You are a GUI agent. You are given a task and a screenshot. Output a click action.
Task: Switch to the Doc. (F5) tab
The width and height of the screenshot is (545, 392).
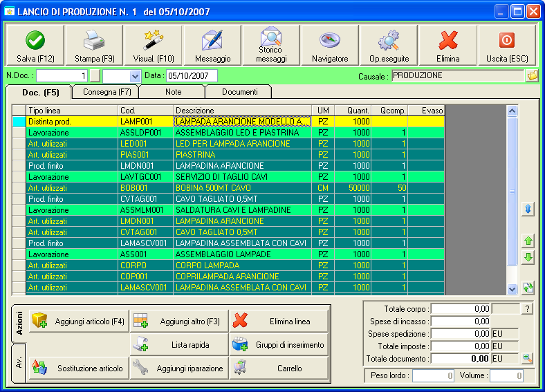(x=40, y=93)
